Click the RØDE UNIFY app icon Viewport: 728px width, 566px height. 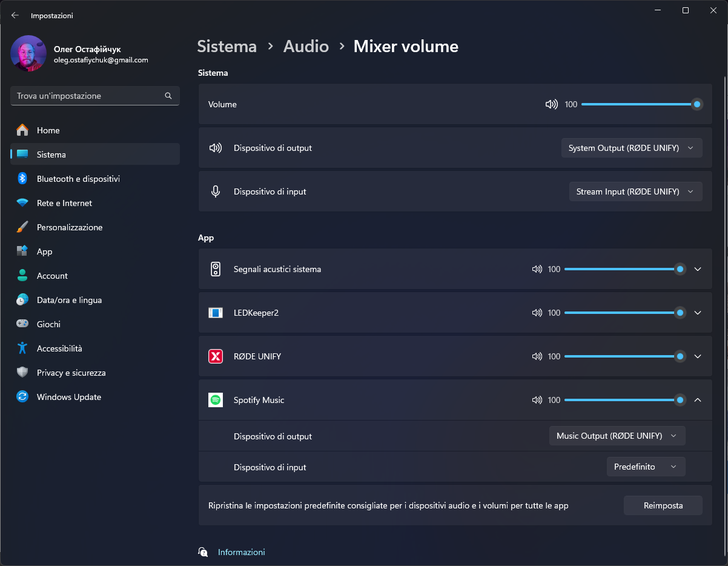point(216,356)
